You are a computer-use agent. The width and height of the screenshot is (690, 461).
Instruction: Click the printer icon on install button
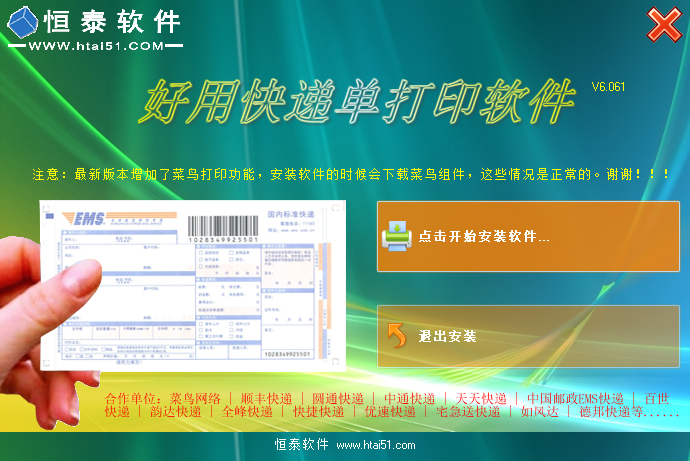click(x=396, y=236)
